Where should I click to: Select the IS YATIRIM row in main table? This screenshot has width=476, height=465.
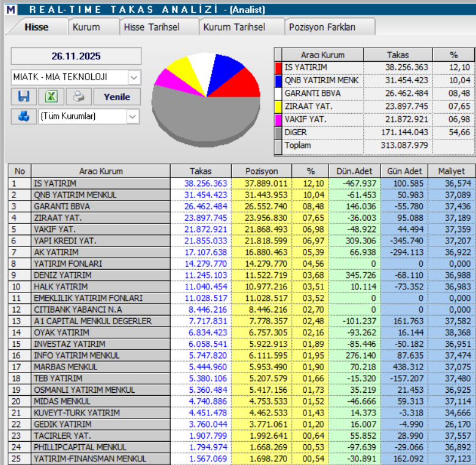point(242,184)
